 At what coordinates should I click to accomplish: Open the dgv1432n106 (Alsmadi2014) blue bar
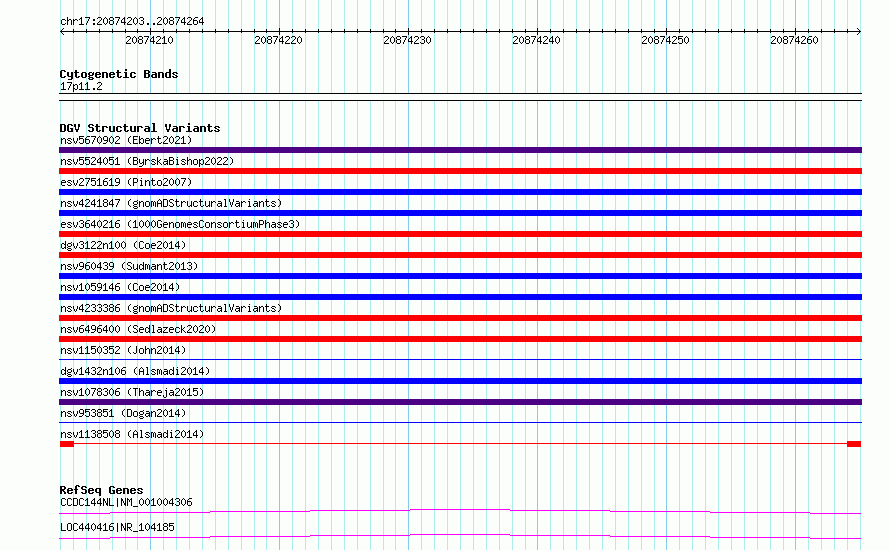click(460, 381)
